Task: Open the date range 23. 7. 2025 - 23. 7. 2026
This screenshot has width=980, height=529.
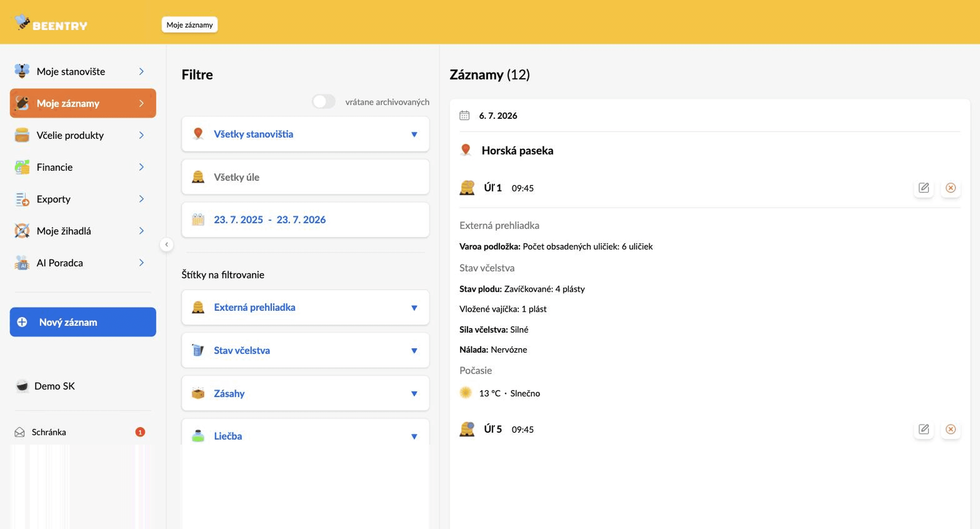Action: pyautogui.click(x=305, y=220)
